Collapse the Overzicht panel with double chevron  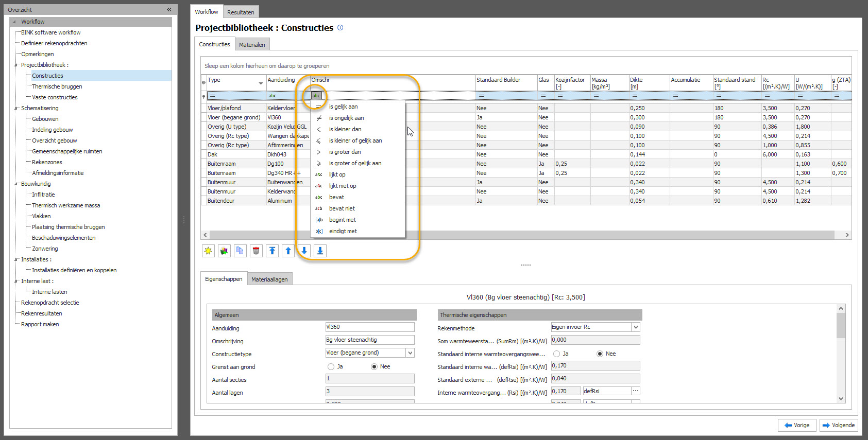tap(169, 10)
